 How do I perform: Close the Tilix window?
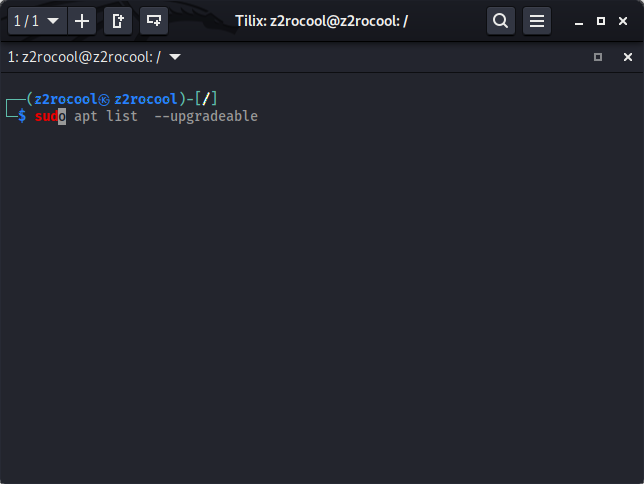click(623, 21)
